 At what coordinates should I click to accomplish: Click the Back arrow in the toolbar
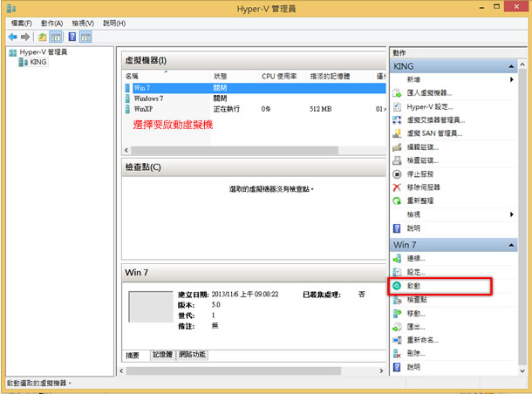(12, 37)
